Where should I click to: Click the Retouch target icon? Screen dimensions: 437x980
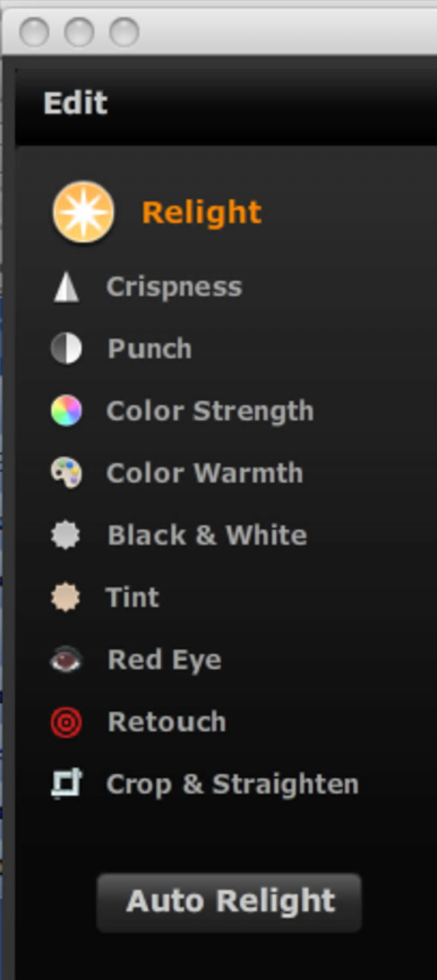66,722
